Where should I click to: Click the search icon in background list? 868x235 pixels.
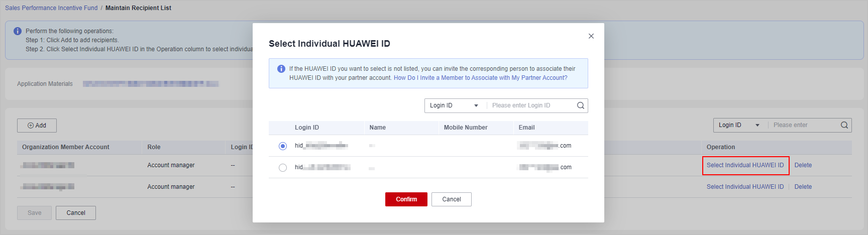pos(844,125)
